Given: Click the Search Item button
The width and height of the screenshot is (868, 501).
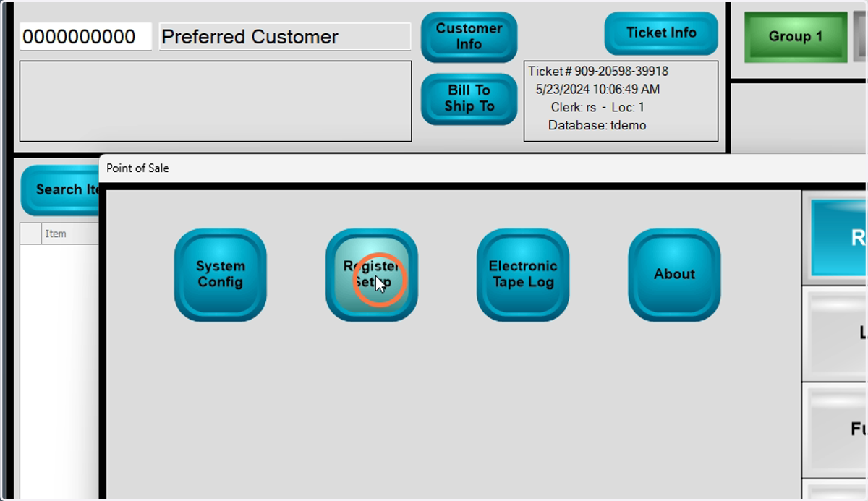Looking at the screenshot, I should click(x=61, y=190).
